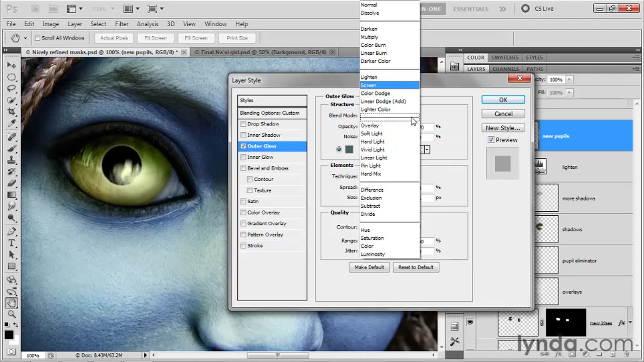Image resolution: width=644 pixels, height=362 pixels.
Task: Select the Pen tool
Action: tap(11, 231)
